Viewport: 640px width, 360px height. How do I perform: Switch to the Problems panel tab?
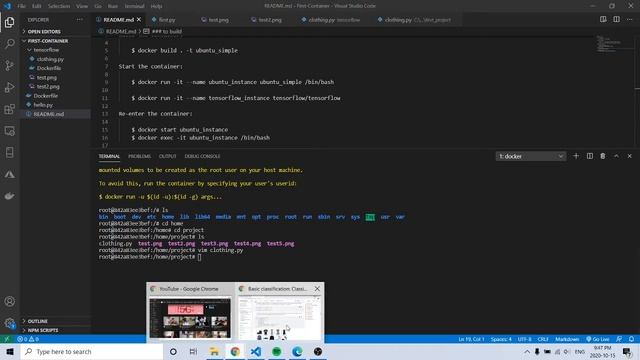tap(139, 156)
